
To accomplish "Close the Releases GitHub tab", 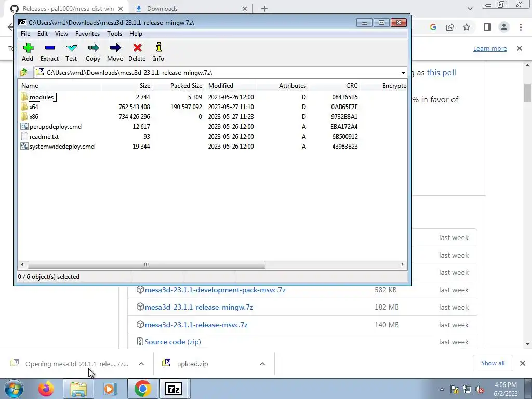I will 121,9.
